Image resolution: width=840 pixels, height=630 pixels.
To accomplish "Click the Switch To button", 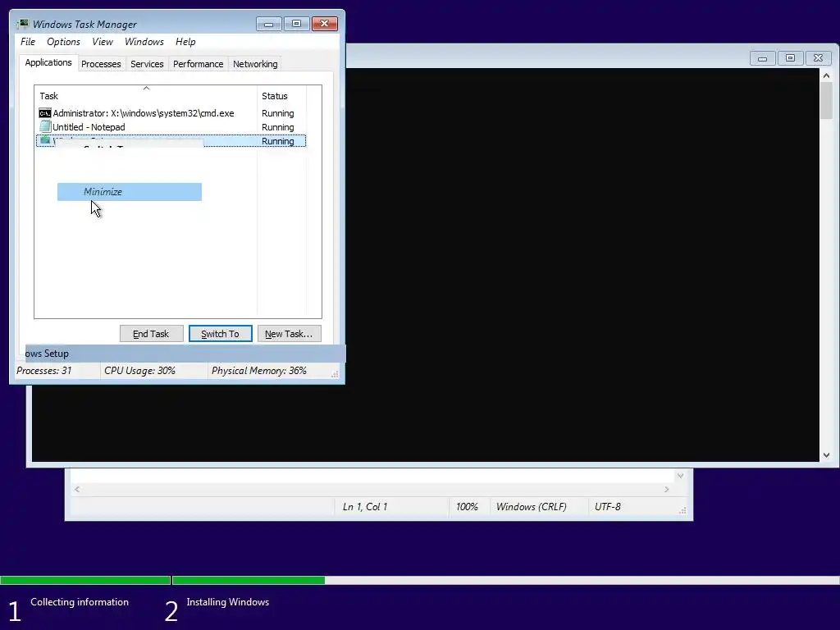I will tap(220, 334).
